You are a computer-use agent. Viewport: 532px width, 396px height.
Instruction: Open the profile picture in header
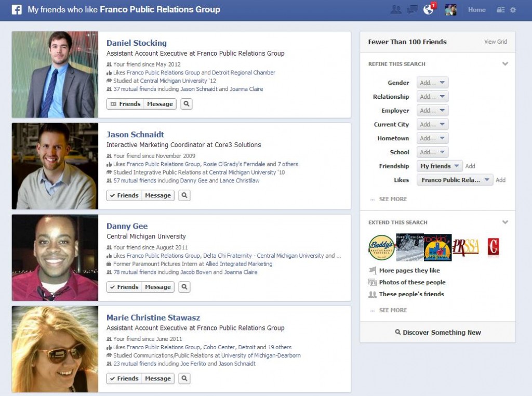(450, 10)
